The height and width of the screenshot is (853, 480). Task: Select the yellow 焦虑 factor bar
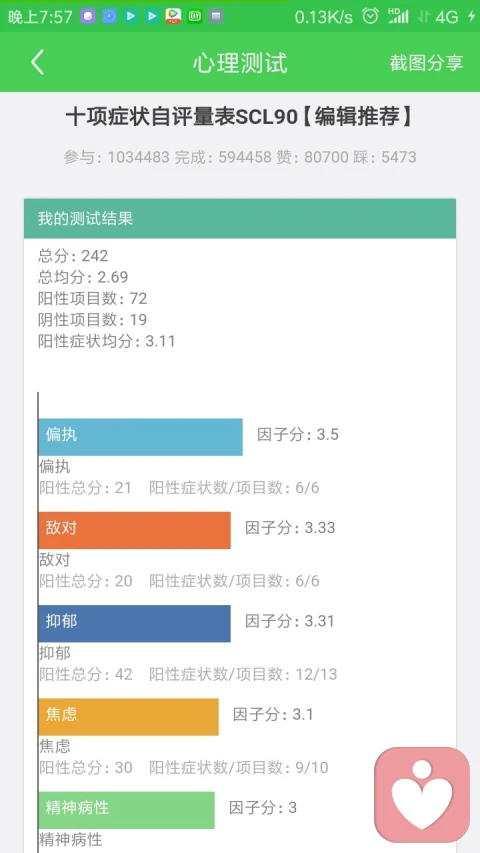click(x=128, y=717)
